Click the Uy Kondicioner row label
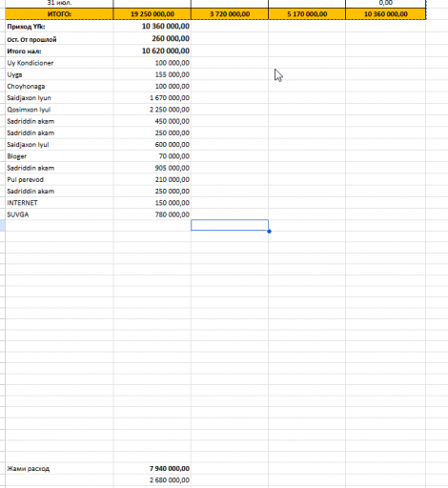 pos(31,63)
